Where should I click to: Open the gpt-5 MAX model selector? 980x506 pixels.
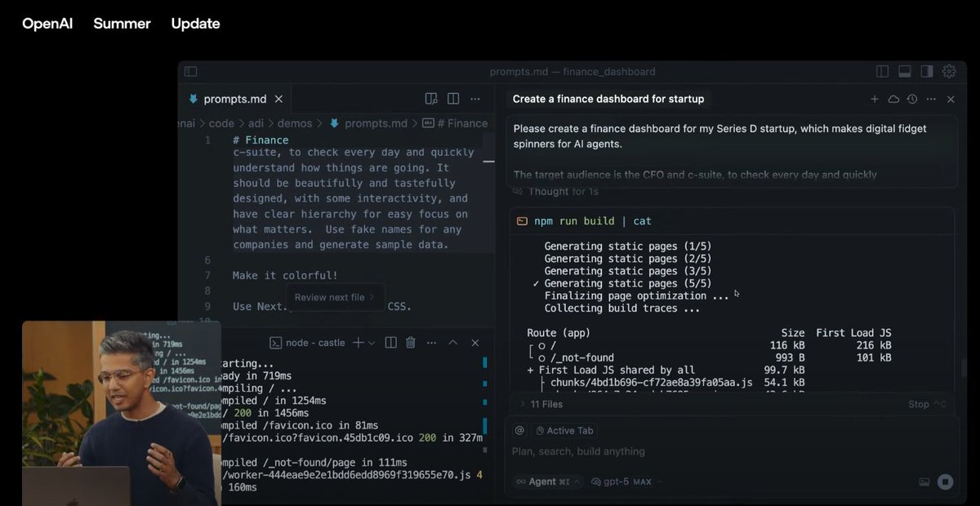point(626,482)
